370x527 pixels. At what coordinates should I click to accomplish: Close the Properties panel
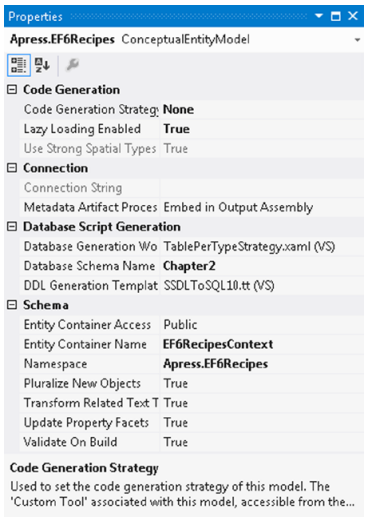click(353, 15)
